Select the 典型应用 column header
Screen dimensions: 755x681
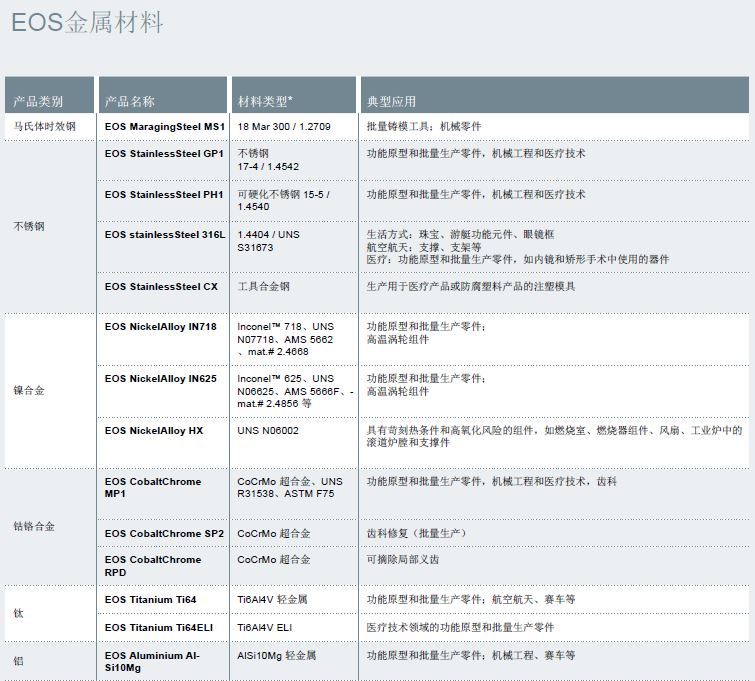pyautogui.click(x=555, y=95)
